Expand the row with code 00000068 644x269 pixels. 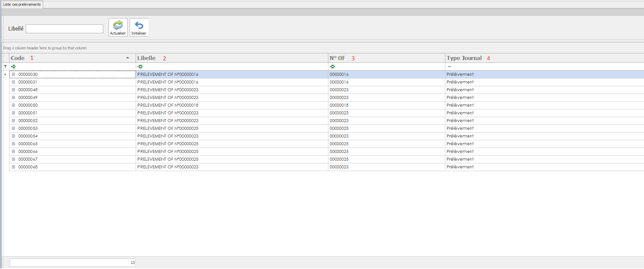point(13,167)
